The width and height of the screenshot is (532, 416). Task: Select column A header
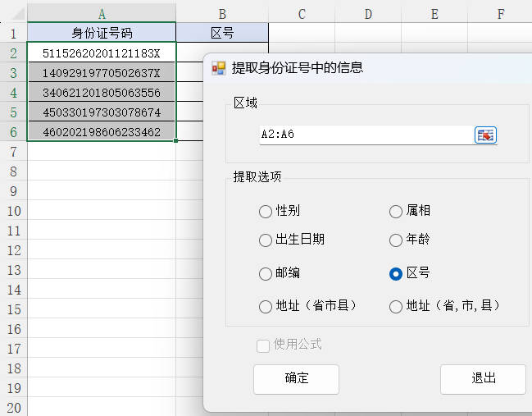coord(101,14)
